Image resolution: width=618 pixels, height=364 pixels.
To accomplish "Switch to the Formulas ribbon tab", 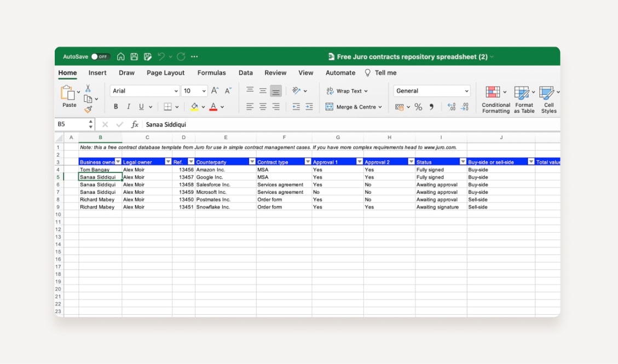I will (x=211, y=72).
